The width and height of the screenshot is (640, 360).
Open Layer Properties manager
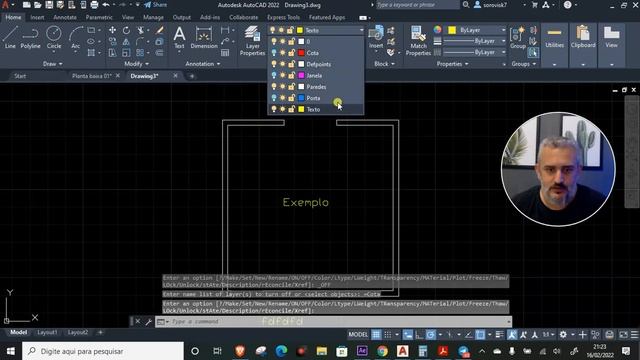click(x=252, y=40)
